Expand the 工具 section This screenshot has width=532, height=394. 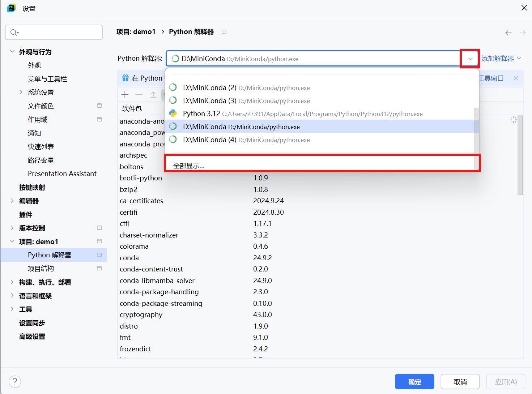point(12,309)
